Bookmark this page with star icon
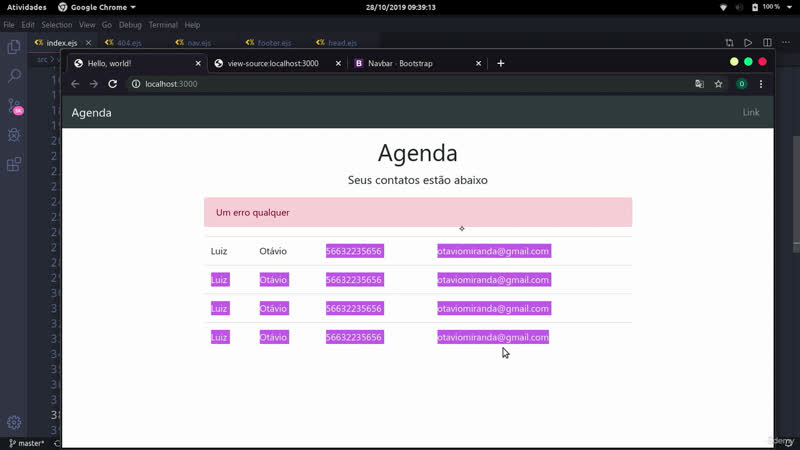 [x=718, y=84]
